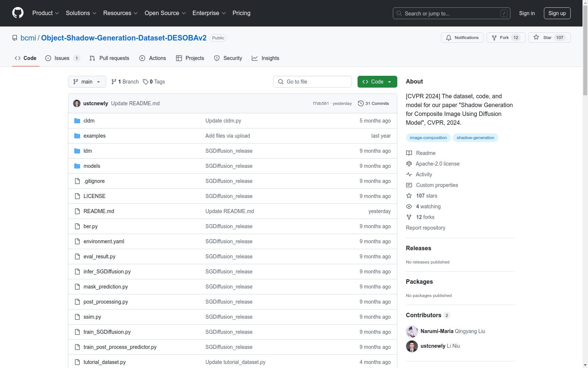588x368 pixels.
Task: Click the image-composition topic tag
Action: click(x=429, y=138)
